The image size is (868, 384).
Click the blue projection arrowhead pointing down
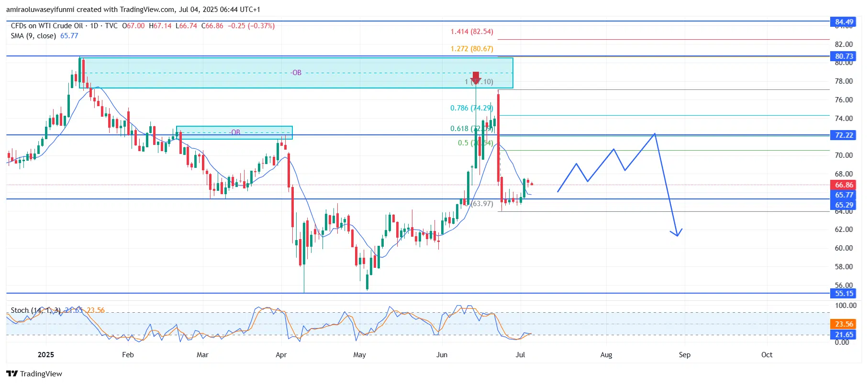[677, 233]
